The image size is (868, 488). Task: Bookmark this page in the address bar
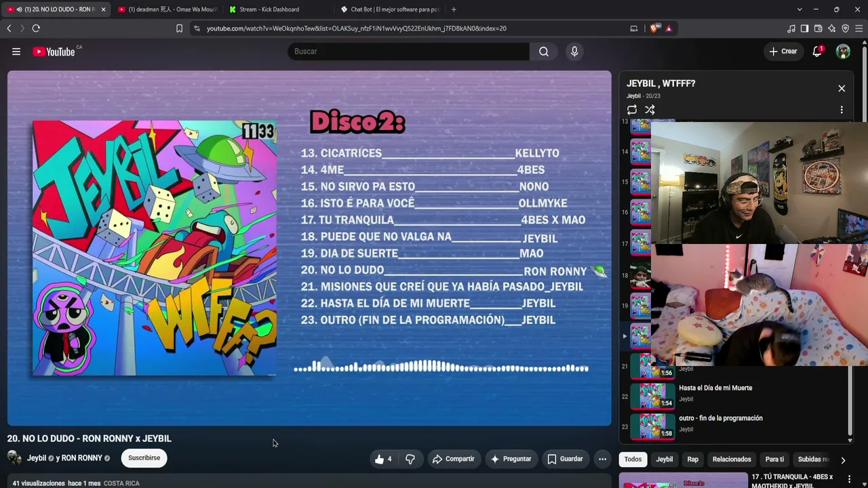[x=180, y=28]
